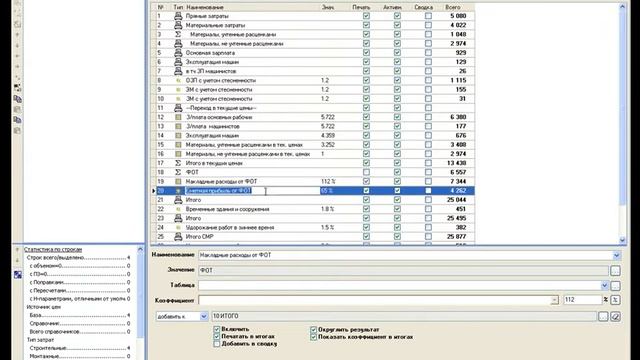Toggle Печать checkbox for row 18 ФОТ

click(366, 172)
